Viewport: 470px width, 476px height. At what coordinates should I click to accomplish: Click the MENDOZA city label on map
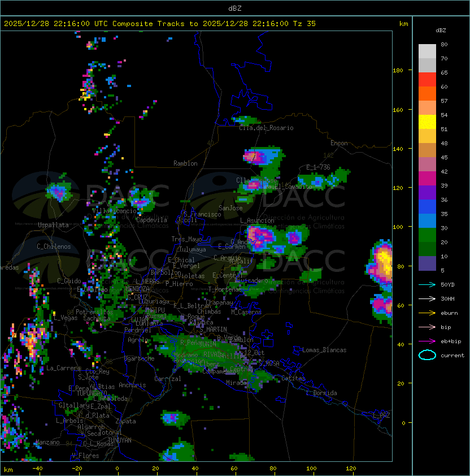click(137, 288)
